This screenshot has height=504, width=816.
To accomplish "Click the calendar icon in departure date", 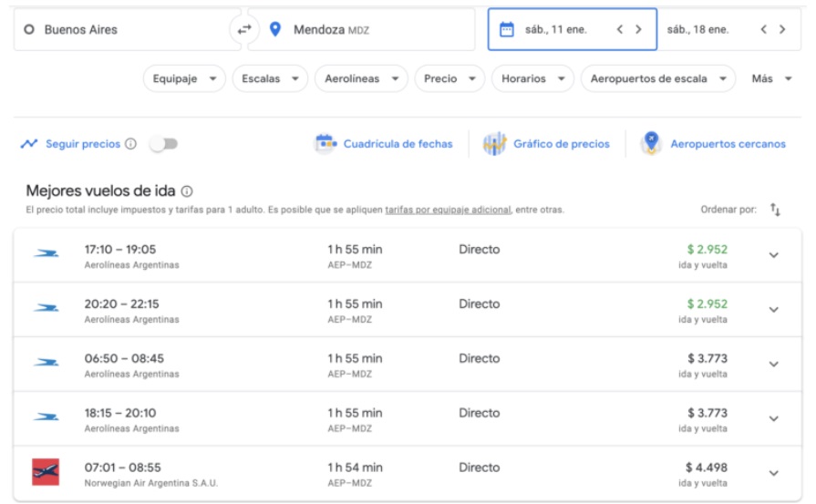I will tap(506, 30).
